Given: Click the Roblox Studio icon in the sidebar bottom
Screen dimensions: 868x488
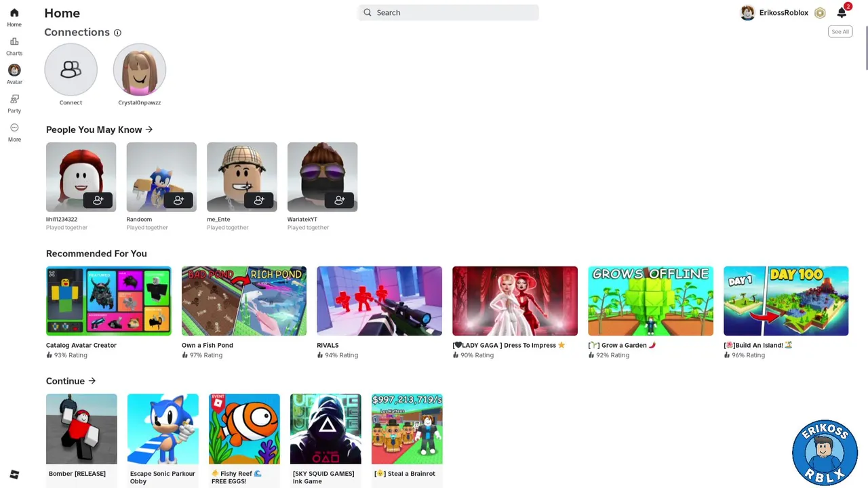Looking at the screenshot, I should (14, 474).
